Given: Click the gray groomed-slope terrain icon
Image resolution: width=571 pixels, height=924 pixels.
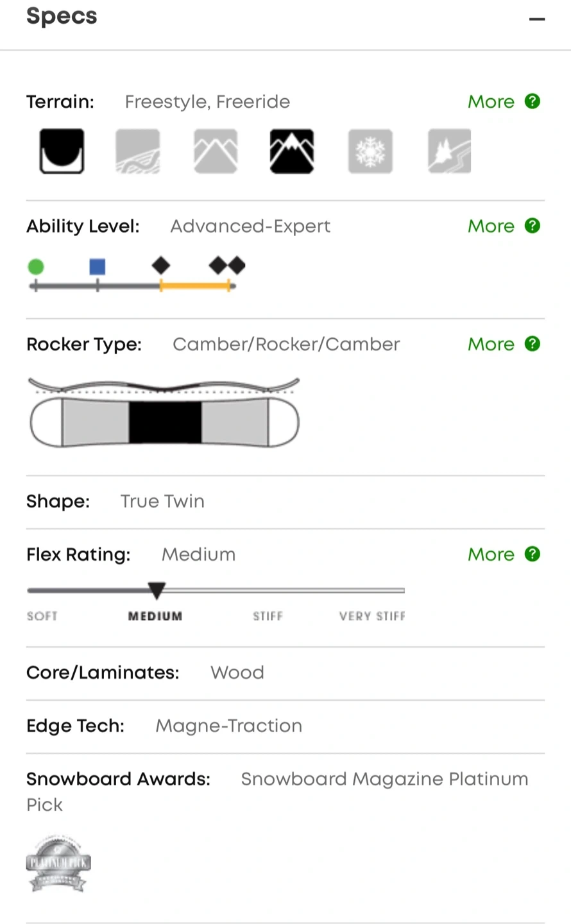Looking at the screenshot, I should (138, 151).
